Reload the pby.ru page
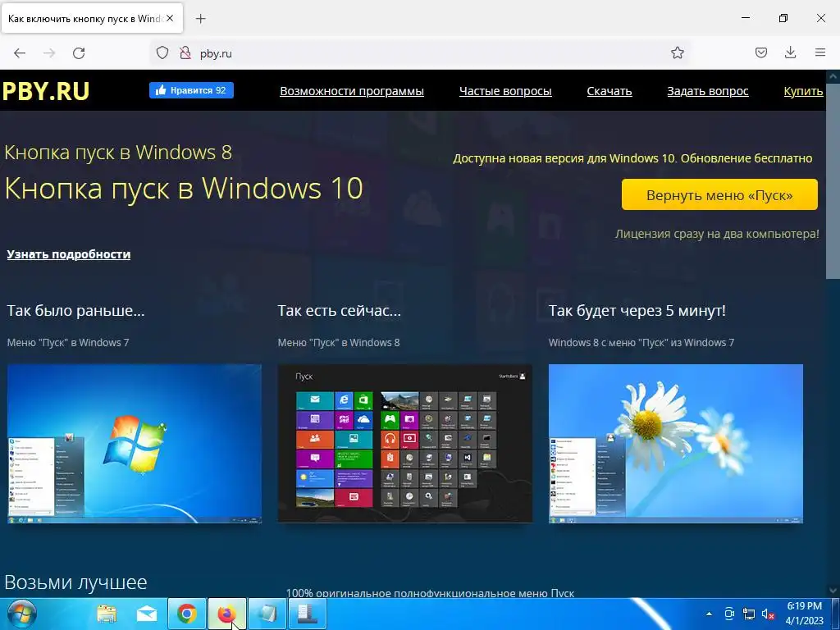This screenshot has height=630, width=840. click(x=79, y=53)
